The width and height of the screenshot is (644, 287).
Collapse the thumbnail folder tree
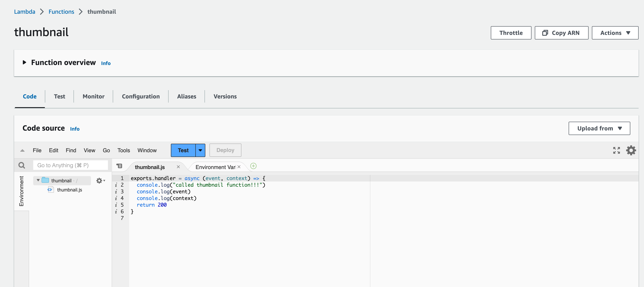coord(38,180)
